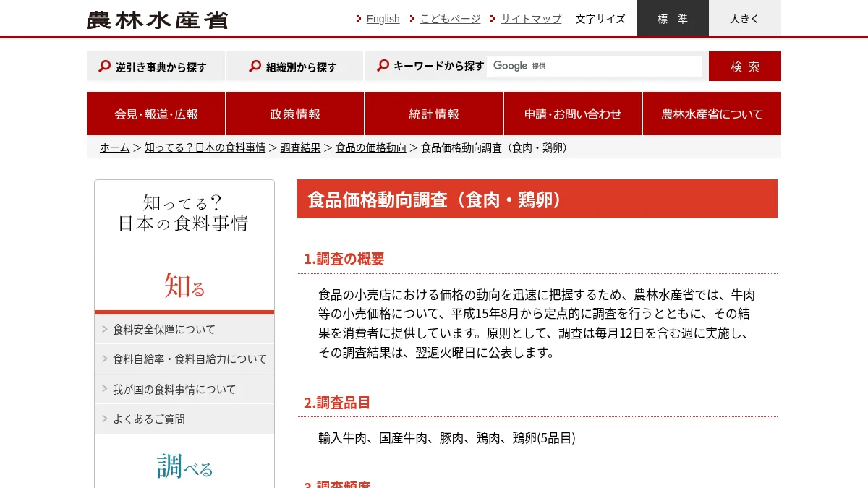Click the 農林水産省 site logo

point(157,20)
